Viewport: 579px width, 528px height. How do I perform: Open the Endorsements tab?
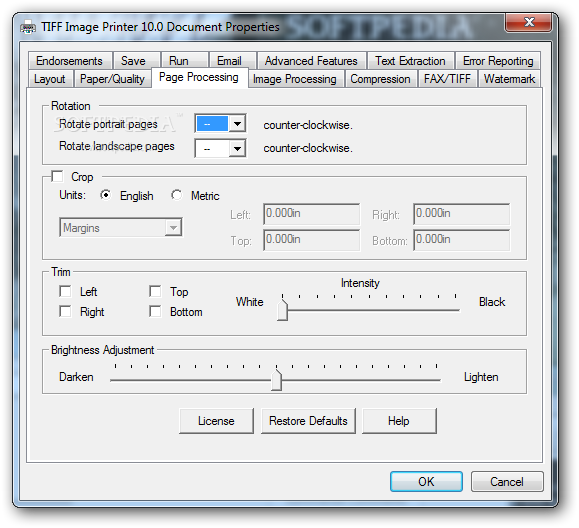pos(70,61)
